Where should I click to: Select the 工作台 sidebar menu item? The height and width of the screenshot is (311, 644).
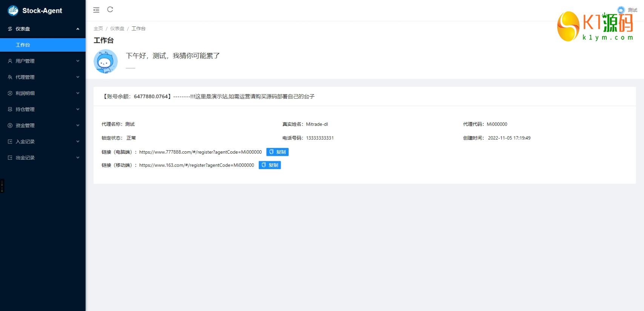click(43, 45)
